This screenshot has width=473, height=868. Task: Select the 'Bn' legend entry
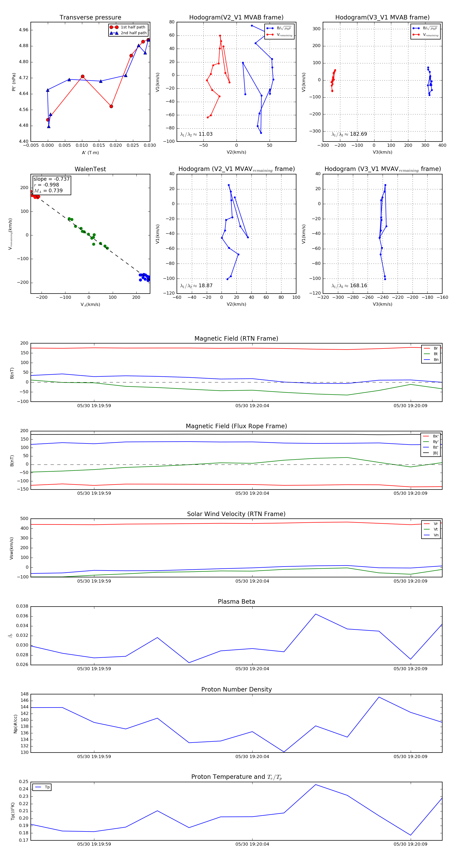pyautogui.click(x=431, y=360)
